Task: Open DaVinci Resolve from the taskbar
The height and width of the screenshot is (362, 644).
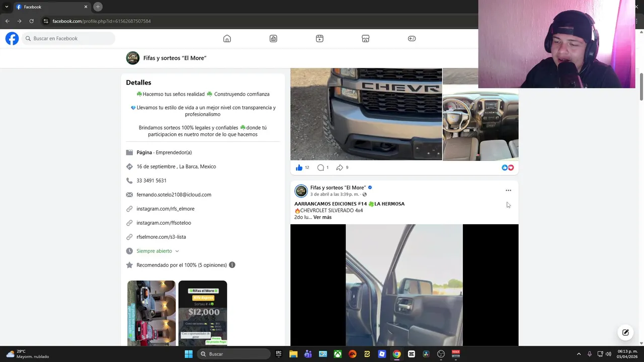Action: [426, 354]
